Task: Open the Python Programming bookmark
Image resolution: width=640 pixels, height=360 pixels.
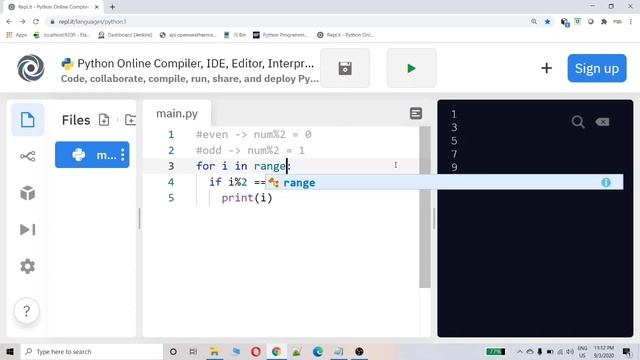Action: [x=280, y=35]
